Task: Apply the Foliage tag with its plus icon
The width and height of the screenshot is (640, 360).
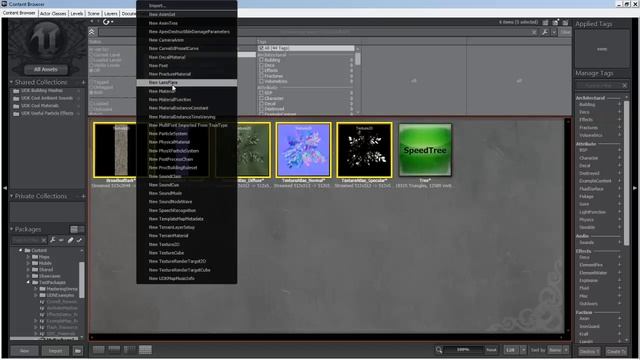Action: pos(619,196)
